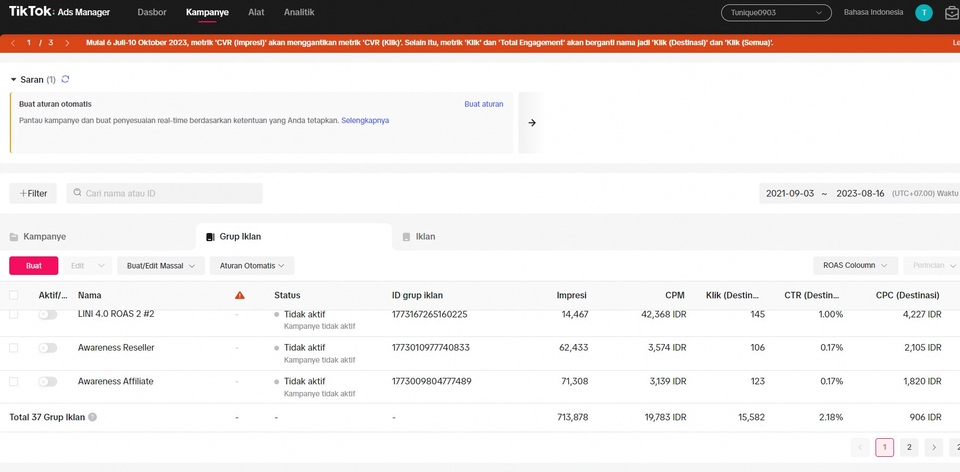Click the CPC (Destinasi) column header
This screenshot has width=960, height=472.
[907, 295]
